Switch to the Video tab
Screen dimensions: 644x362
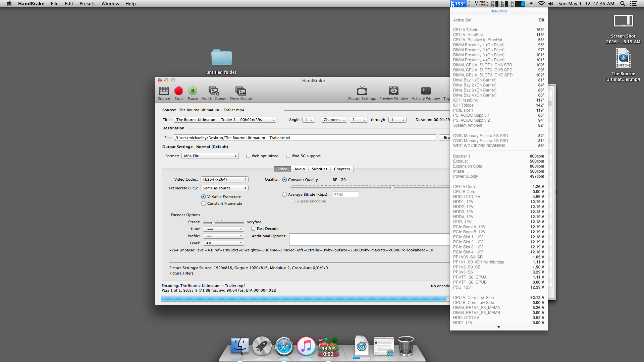point(282,169)
